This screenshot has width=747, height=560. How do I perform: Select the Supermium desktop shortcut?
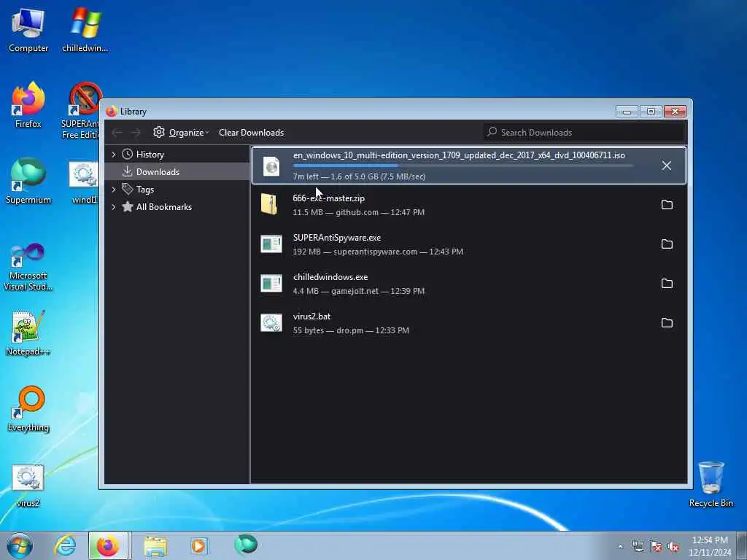pos(28,181)
